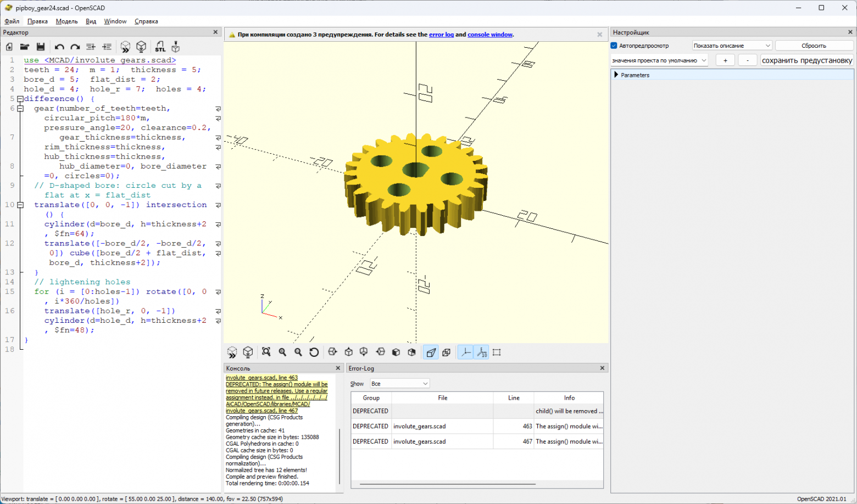857x504 pixels.
Task: Toggle the Show Axes icon
Action: 465,352
